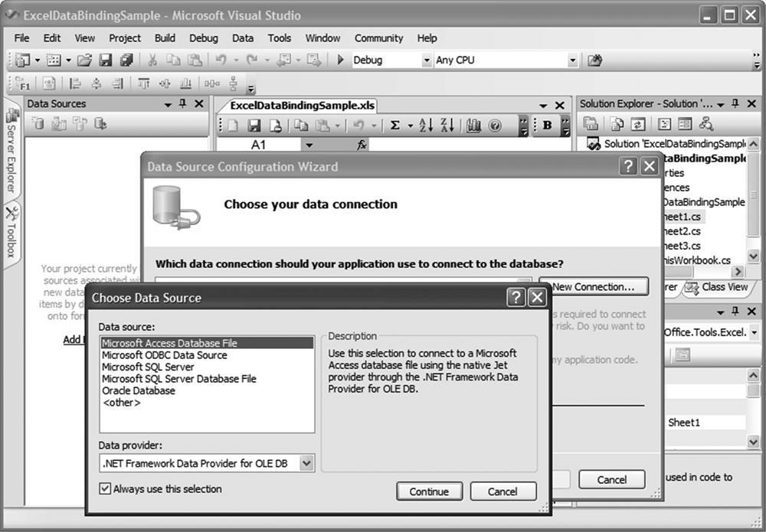Click Cancel in Choose Data Source dialog
Viewport: 766px width, 532px height.
click(x=502, y=491)
